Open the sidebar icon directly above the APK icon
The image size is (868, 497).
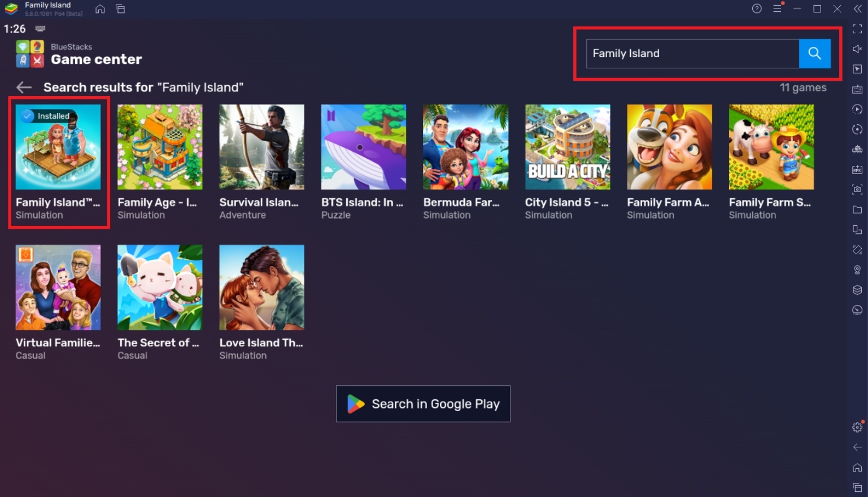[x=857, y=149]
